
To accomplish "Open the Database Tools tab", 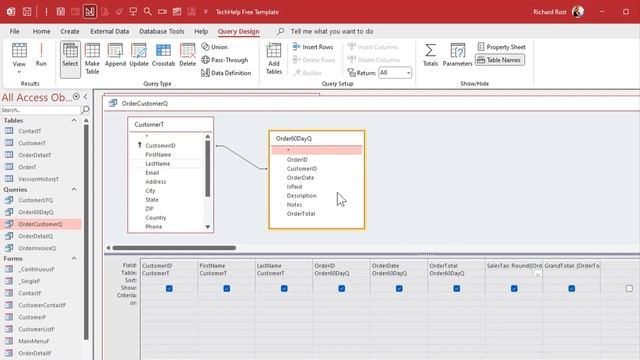I will tap(162, 31).
